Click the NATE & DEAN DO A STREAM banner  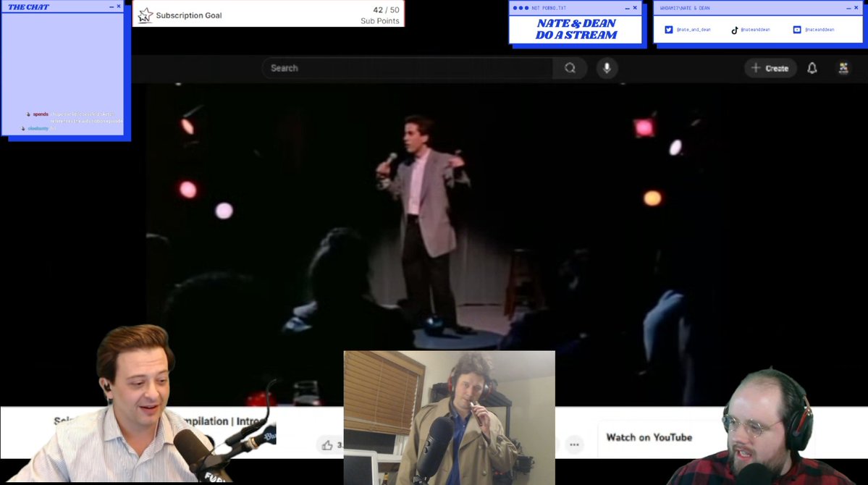point(576,30)
